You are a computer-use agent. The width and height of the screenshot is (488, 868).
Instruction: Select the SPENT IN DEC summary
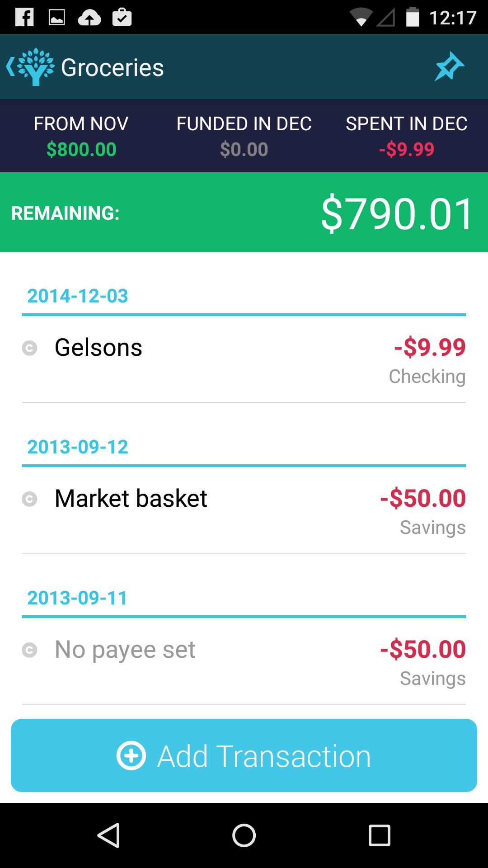click(x=407, y=136)
